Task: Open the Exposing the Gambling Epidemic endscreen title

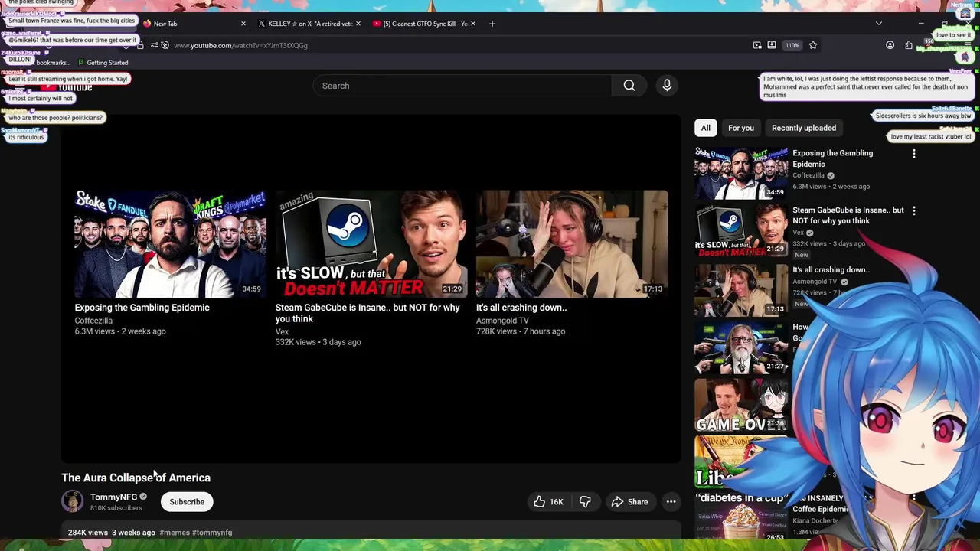Action: coord(142,308)
